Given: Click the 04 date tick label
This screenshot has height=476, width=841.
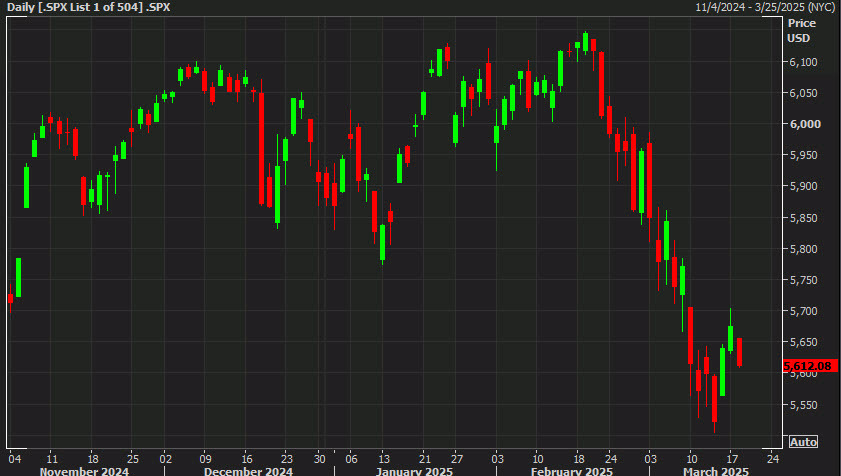Looking at the screenshot, I should [x=14, y=459].
